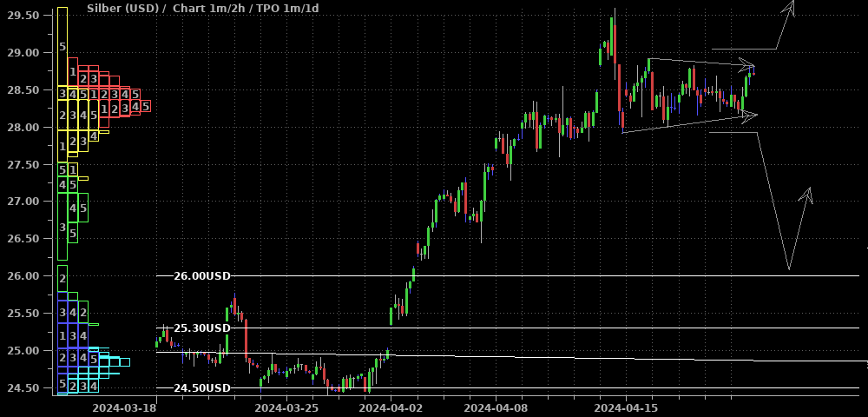Screen dimensions: 868x417
Task: Click the 24.50USD level label
Action: (202, 387)
